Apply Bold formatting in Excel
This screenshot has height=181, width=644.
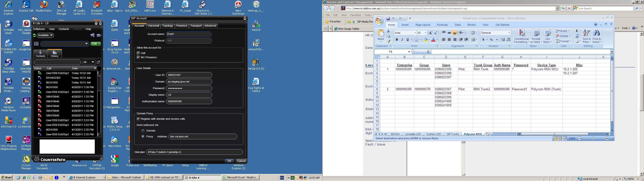click(397, 40)
